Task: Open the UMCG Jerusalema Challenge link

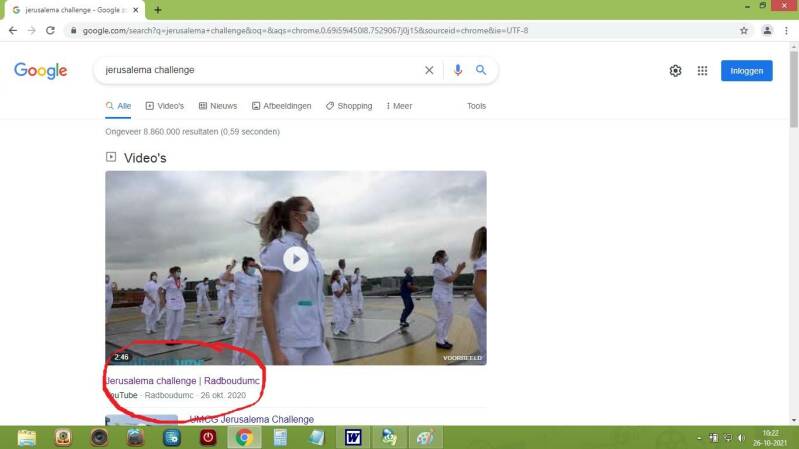Action: pos(251,419)
